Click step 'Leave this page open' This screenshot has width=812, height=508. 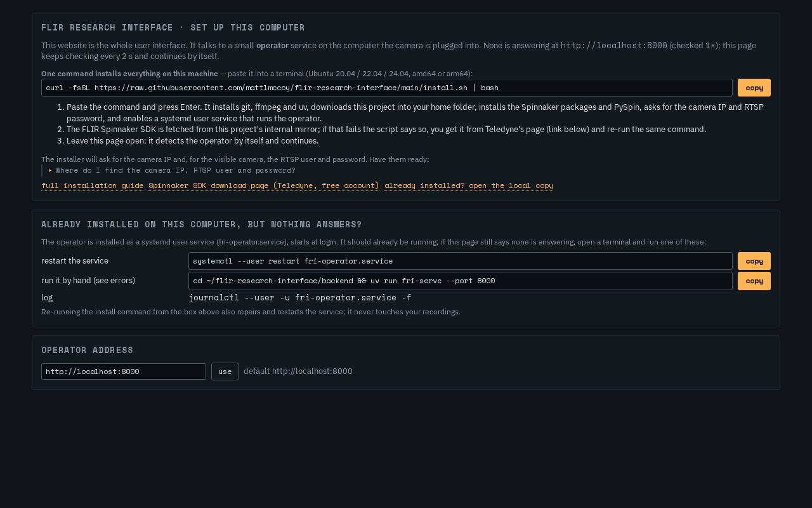[x=193, y=140]
